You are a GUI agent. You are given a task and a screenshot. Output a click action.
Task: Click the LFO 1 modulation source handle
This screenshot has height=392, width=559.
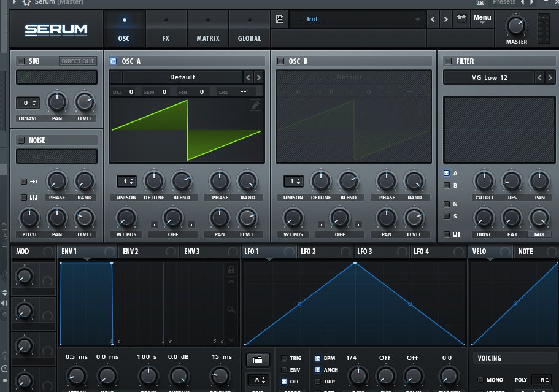tap(290, 252)
